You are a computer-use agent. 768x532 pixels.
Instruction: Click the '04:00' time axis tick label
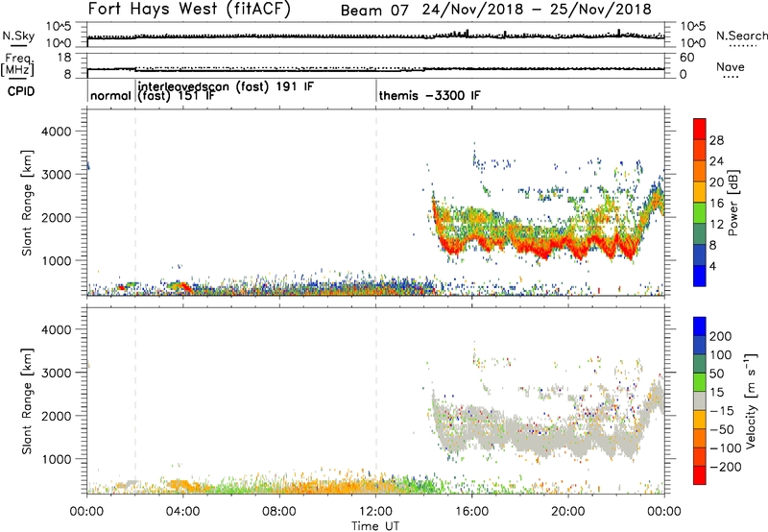182,512
